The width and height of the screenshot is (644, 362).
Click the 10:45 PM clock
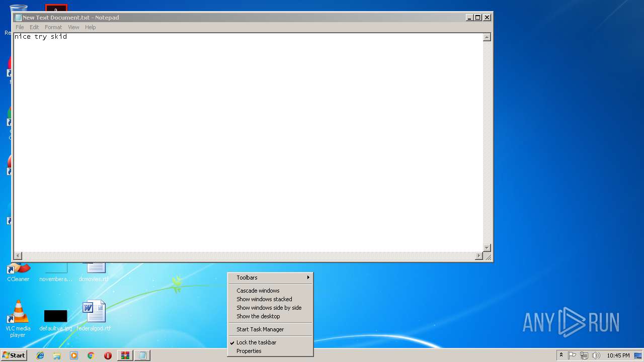point(618,355)
